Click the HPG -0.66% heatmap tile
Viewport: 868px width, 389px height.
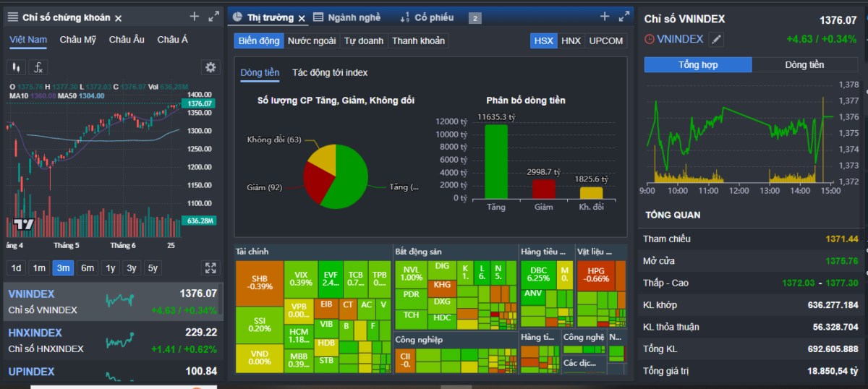click(596, 275)
